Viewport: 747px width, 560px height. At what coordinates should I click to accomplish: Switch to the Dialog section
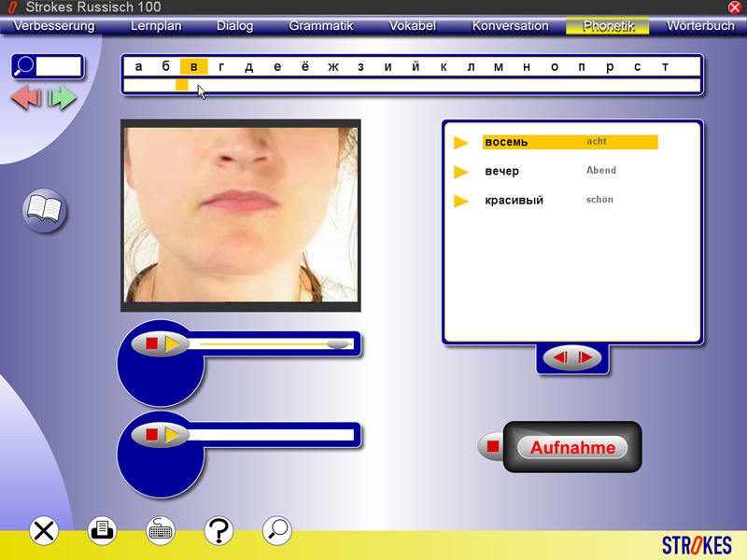click(234, 26)
